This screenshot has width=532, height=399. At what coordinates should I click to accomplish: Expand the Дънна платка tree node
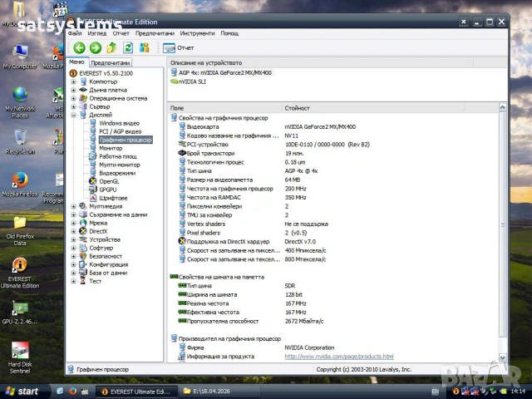pos(73,90)
